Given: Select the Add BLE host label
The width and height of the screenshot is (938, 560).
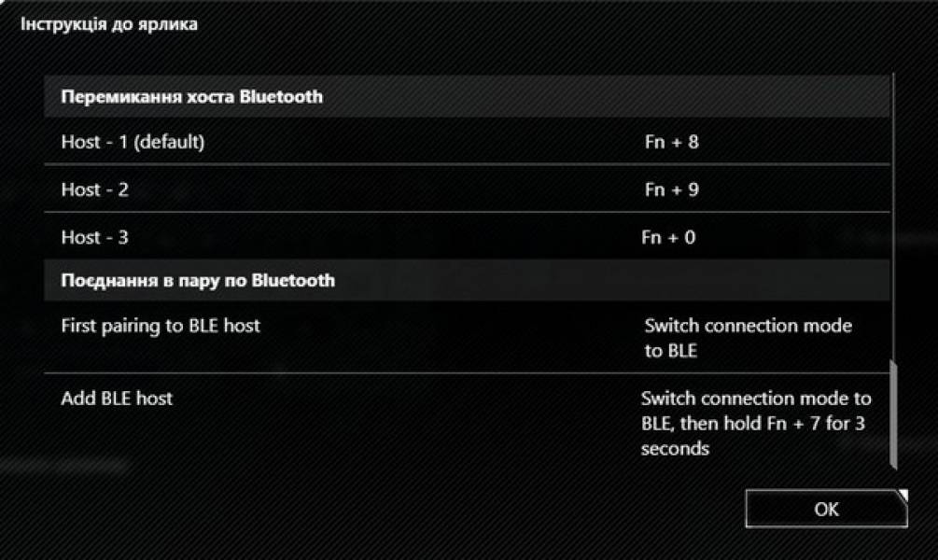Looking at the screenshot, I should (x=117, y=399).
